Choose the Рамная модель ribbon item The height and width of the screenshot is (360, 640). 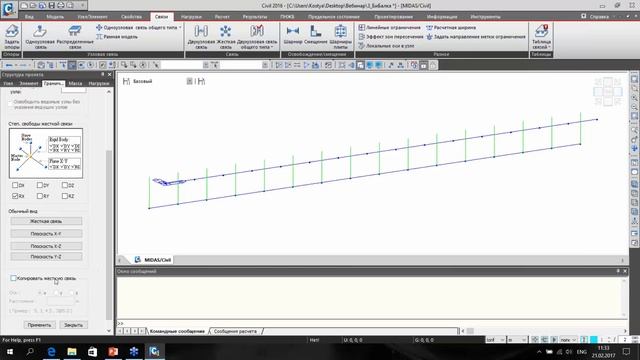coord(117,37)
